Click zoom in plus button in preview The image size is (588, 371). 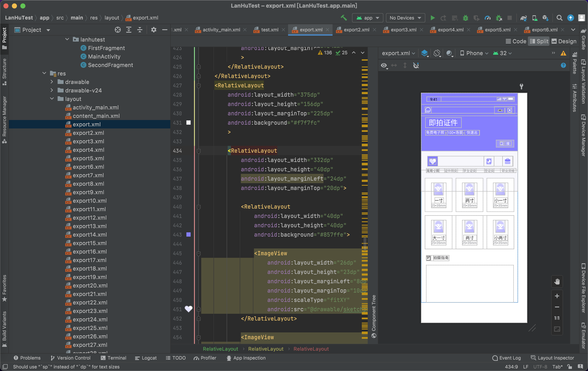point(557,296)
